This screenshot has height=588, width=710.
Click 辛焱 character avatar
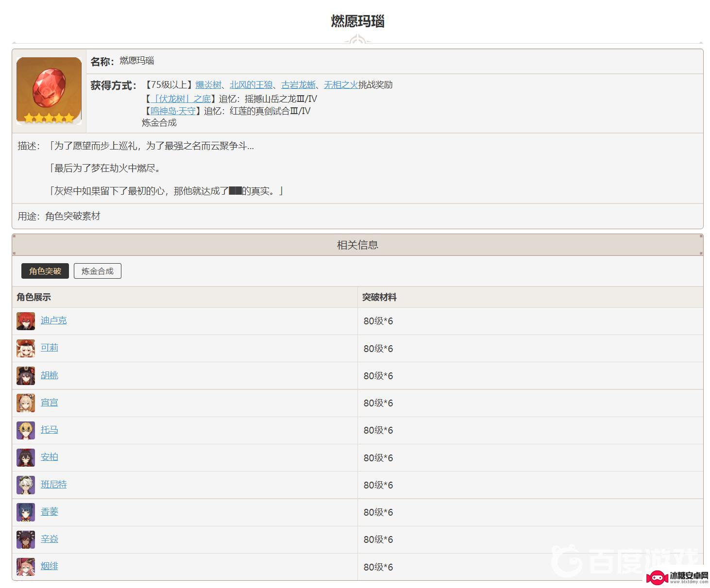point(26,539)
